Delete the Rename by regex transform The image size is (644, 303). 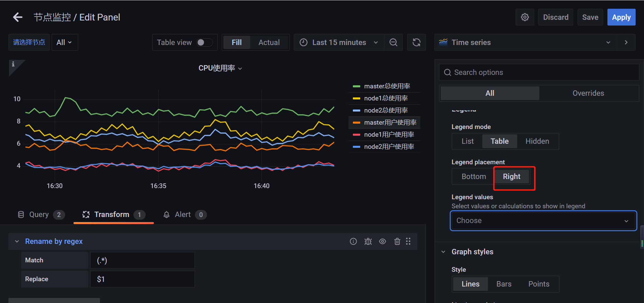click(x=397, y=241)
